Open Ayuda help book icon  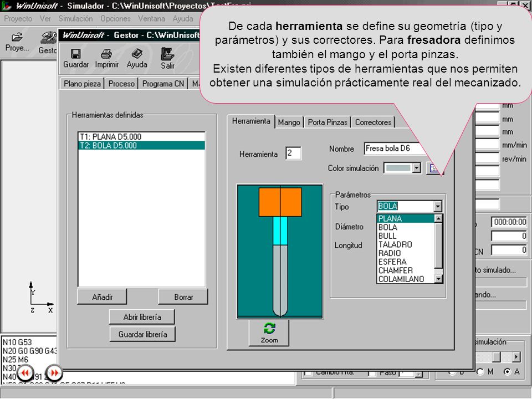point(137,54)
